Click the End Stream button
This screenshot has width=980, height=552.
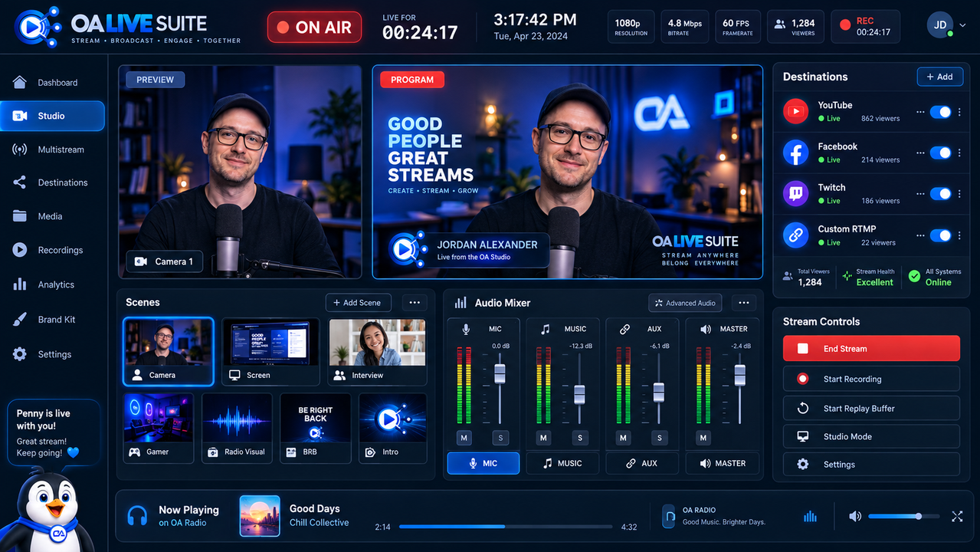coord(871,348)
